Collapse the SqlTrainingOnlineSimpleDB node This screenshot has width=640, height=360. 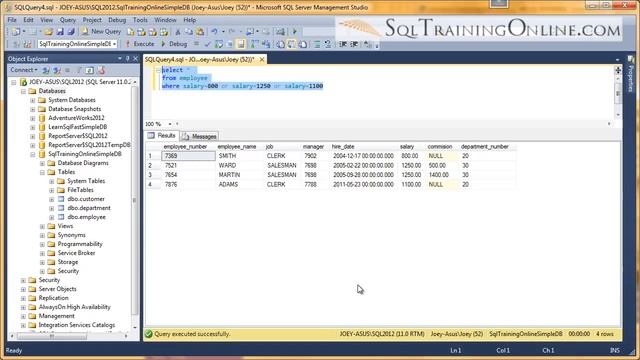(33, 154)
